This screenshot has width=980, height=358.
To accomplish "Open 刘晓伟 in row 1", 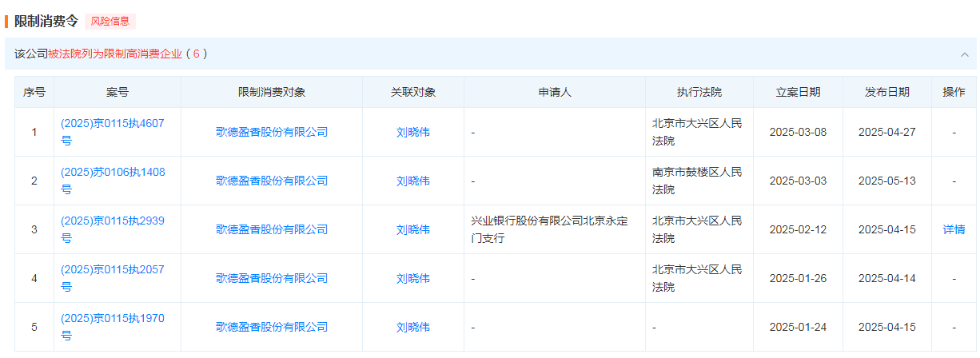I will coord(413,132).
